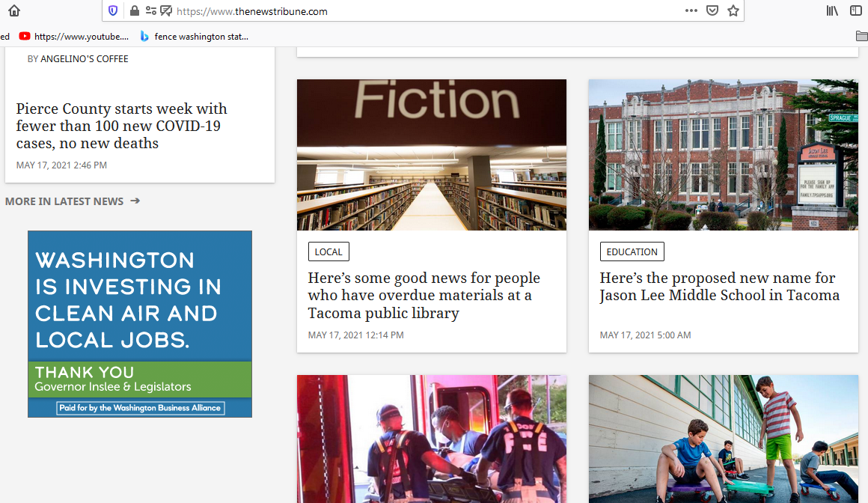Click the kids on scooter boards photo

point(724,439)
